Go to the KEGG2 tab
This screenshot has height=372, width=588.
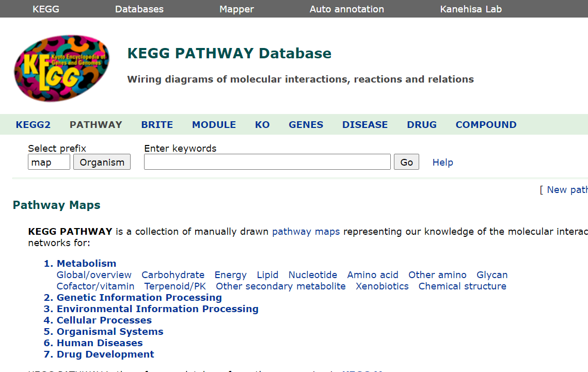33,125
